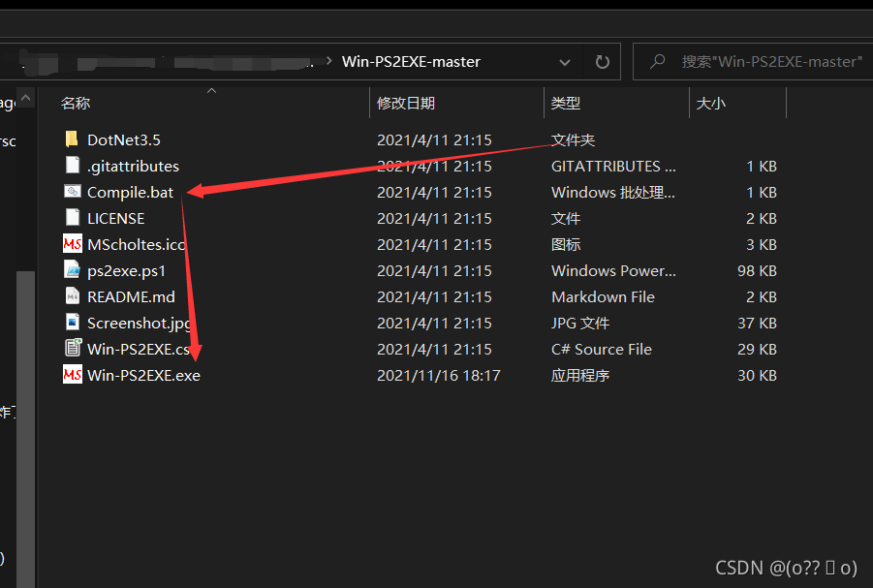
Task: Click the README.md markdown file icon
Action: click(x=73, y=296)
